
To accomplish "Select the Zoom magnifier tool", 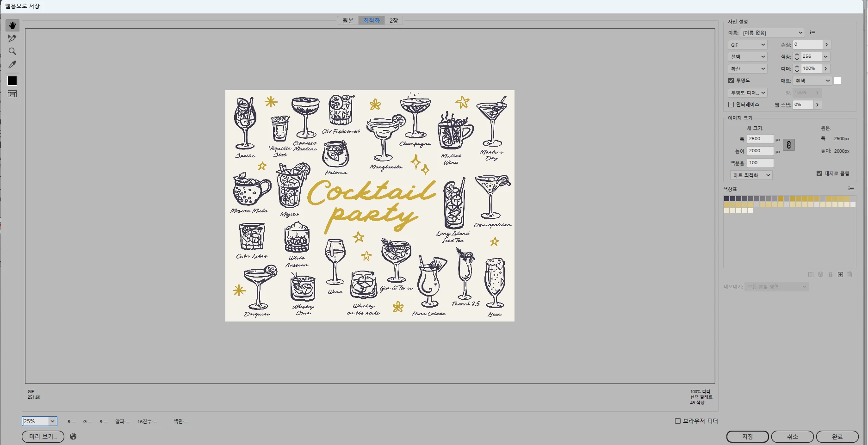I will click(x=12, y=51).
